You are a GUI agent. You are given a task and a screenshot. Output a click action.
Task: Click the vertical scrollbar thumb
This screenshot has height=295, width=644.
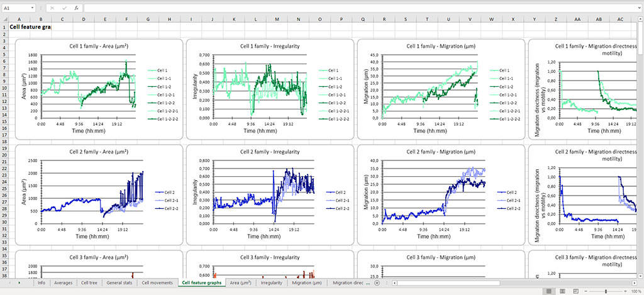(x=641, y=38)
